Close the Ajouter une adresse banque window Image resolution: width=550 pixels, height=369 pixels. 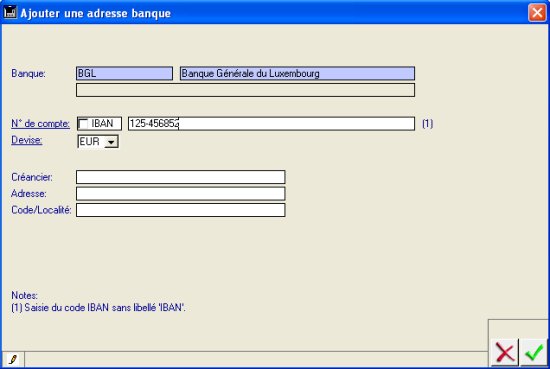[537, 13]
